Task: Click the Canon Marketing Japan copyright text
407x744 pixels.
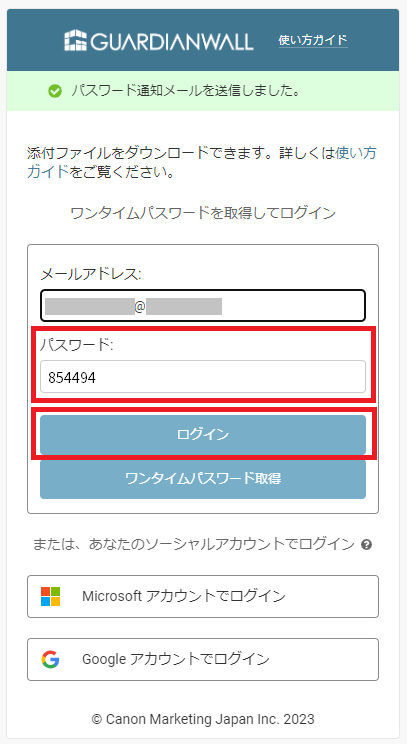Action: [x=203, y=719]
